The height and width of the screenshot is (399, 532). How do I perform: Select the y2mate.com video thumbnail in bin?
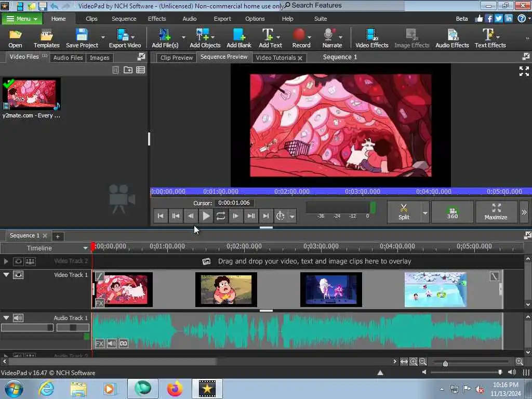coord(32,94)
